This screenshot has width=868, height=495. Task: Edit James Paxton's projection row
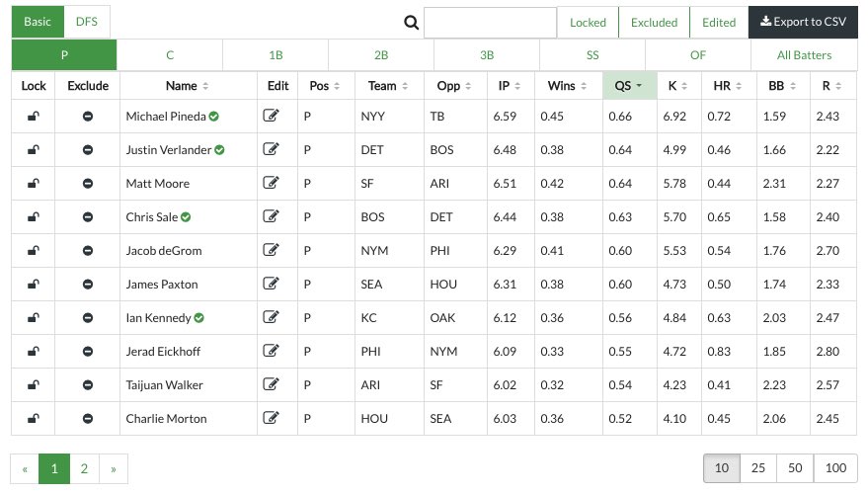click(x=271, y=284)
